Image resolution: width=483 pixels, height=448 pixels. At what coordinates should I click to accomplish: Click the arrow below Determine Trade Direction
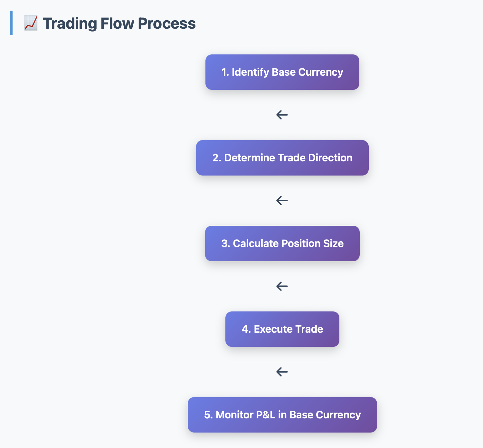[282, 200]
